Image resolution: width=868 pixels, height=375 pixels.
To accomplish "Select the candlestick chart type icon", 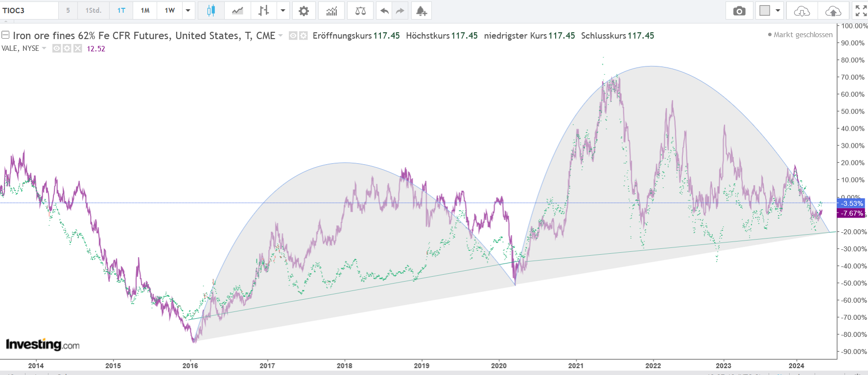I will pyautogui.click(x=211, y=11).
